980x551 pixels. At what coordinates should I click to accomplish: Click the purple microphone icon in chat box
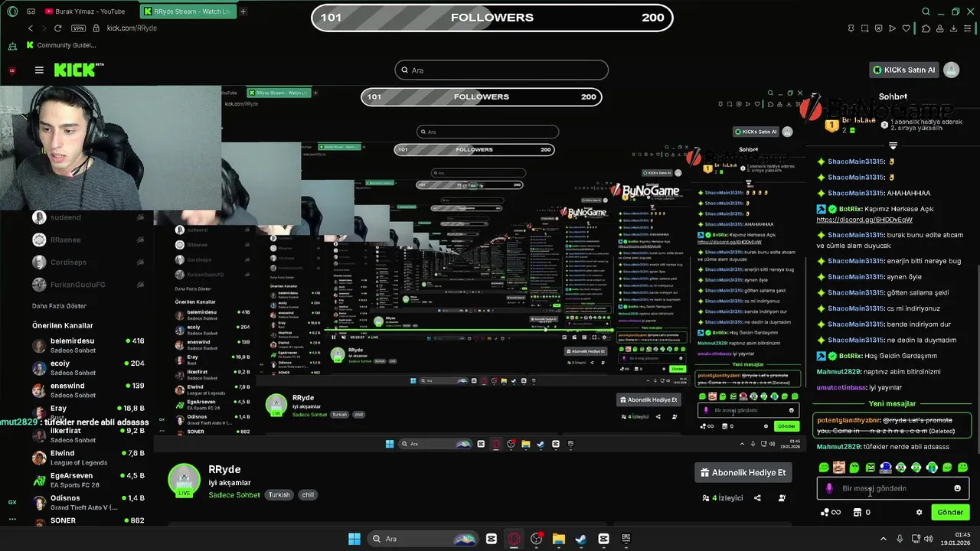coord(829,488)
